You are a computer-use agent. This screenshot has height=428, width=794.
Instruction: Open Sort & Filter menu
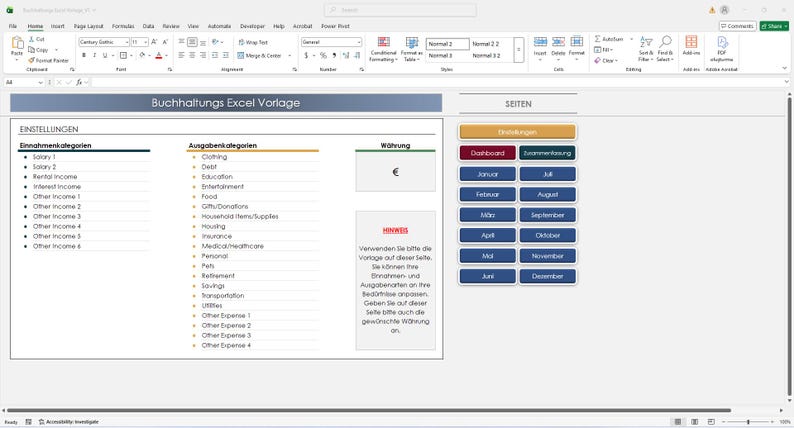[646, 49]
